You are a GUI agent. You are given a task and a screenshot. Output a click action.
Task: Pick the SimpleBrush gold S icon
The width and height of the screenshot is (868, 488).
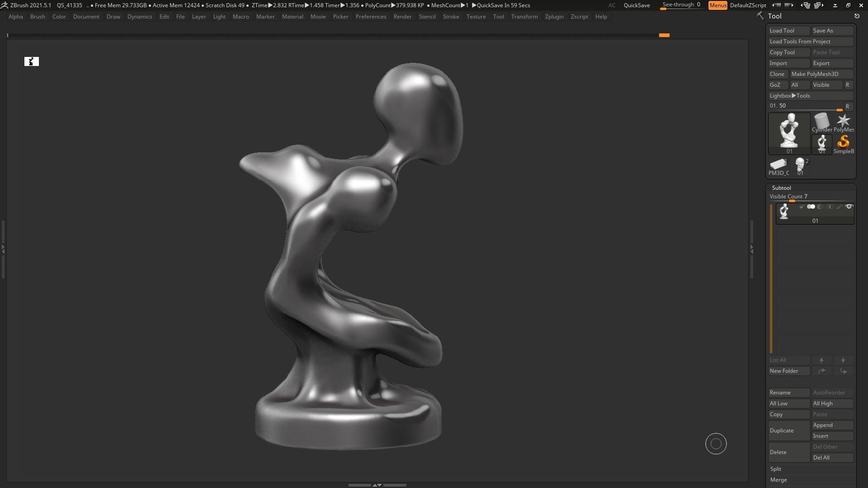click(844, 145)
